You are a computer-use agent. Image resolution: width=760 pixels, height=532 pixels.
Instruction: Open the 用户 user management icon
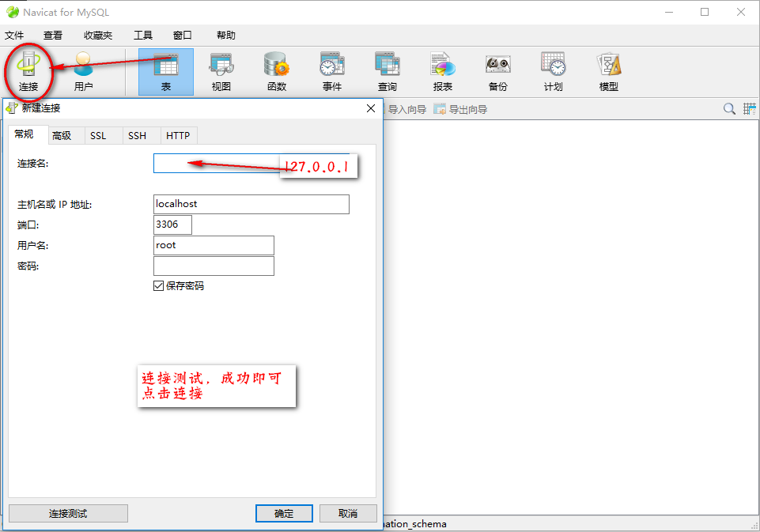click(x=83, y=72)
